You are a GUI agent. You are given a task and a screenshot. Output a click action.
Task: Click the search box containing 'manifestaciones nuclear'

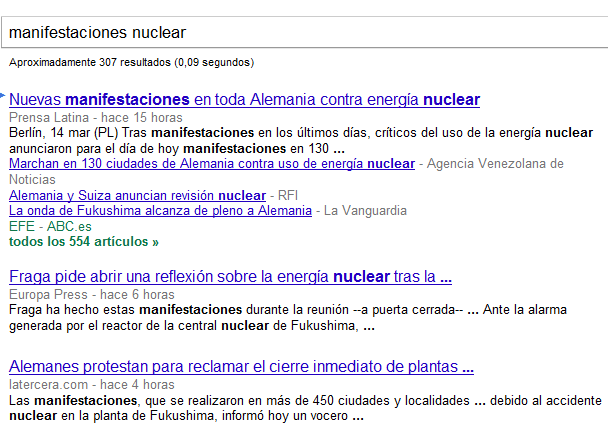(x=305, y=32)
